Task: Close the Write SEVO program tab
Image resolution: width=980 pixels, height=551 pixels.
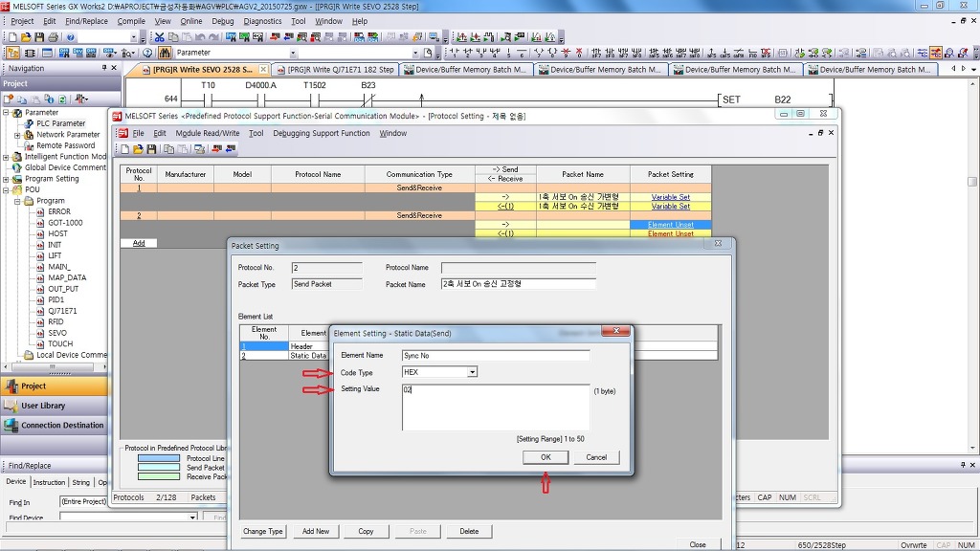Action: pos(263,70)
